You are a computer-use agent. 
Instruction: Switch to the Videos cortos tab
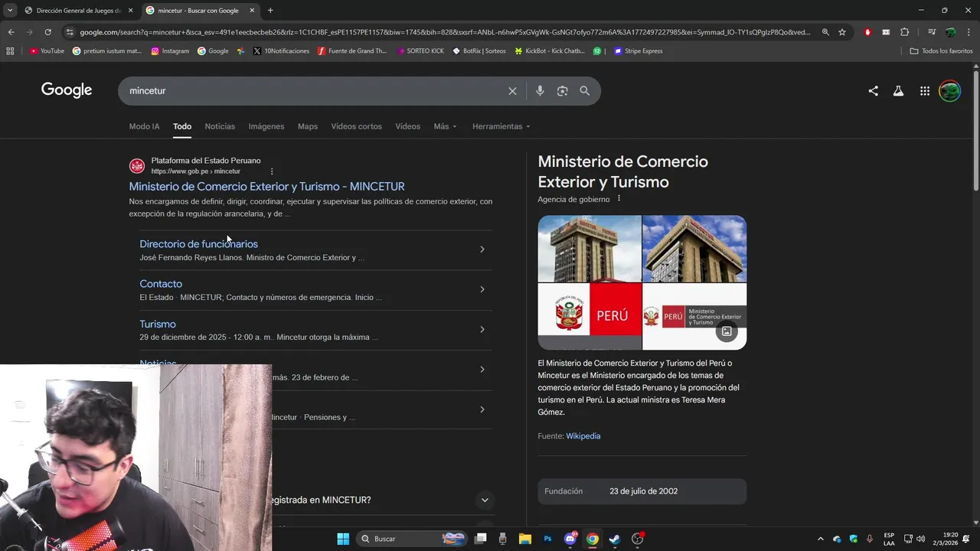356,126
